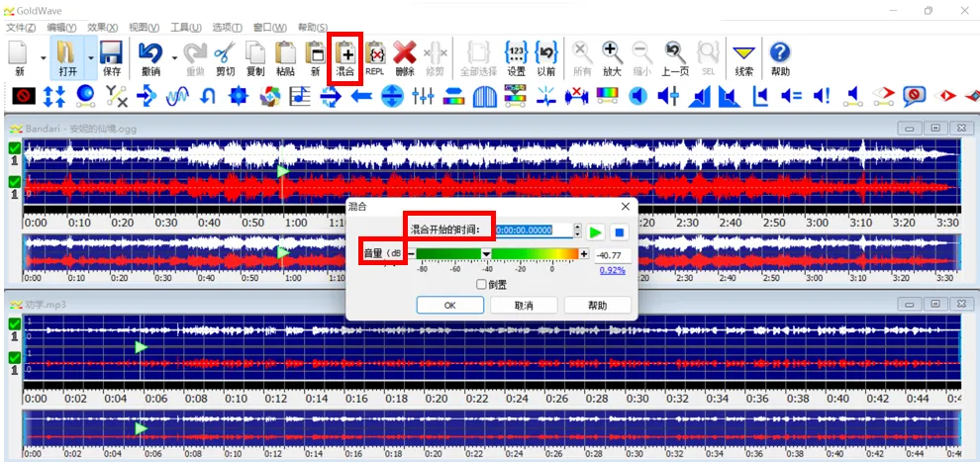Expand dropdown arrow beside 打开 icon
This screenshot has height=462, width=980.
coord(91,57)
